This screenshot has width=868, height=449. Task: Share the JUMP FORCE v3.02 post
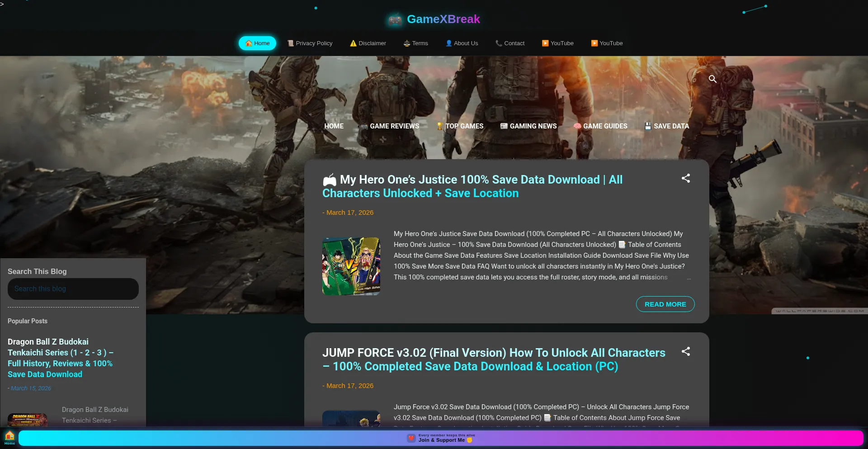686,351
